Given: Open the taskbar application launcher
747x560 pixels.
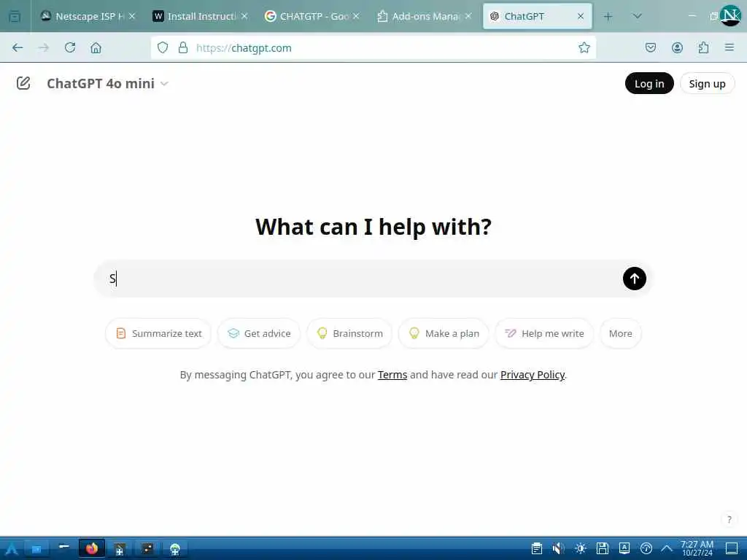Looking at the screenshot, I should click(12, 548).
